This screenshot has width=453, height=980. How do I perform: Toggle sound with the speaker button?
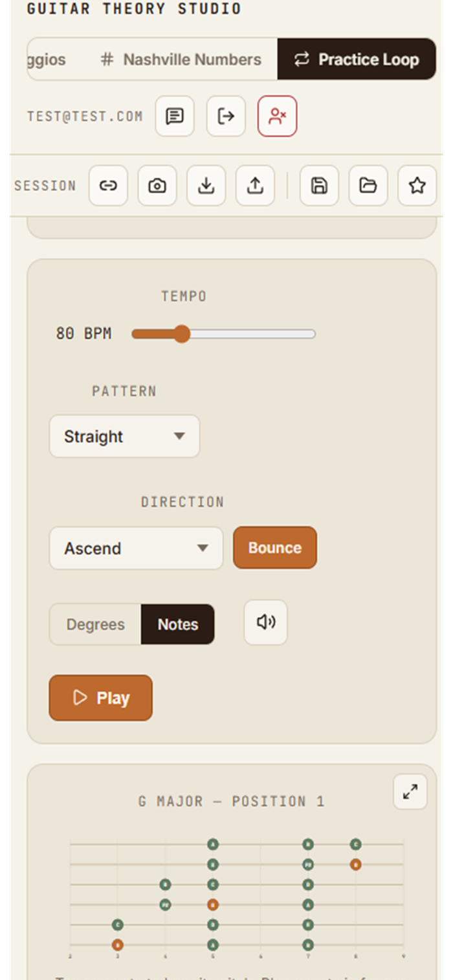(x=266, y=622)
